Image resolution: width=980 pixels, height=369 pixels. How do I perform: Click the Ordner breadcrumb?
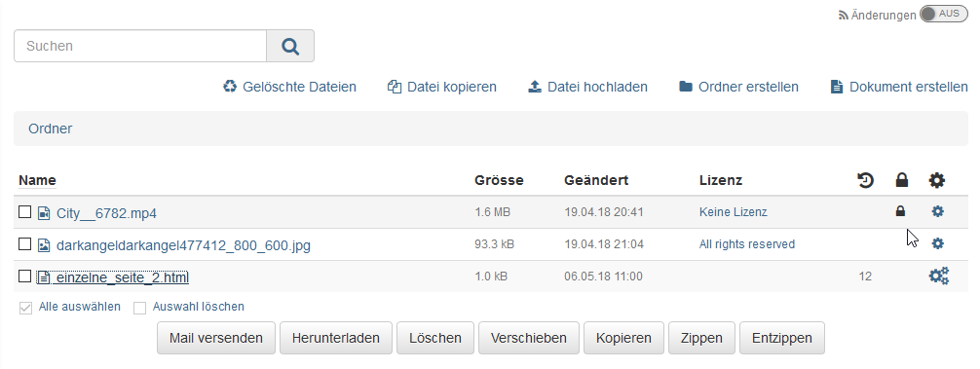(x=50, y=129)
